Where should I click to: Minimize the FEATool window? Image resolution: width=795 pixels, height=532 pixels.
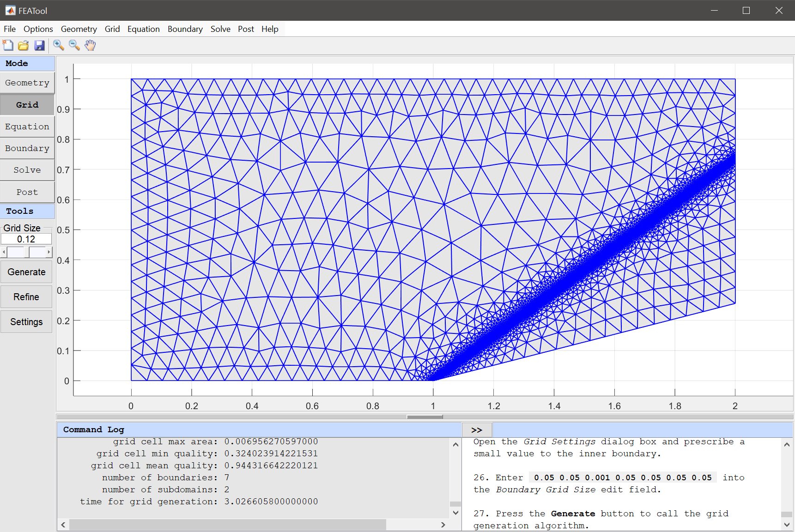pos(714,10)
